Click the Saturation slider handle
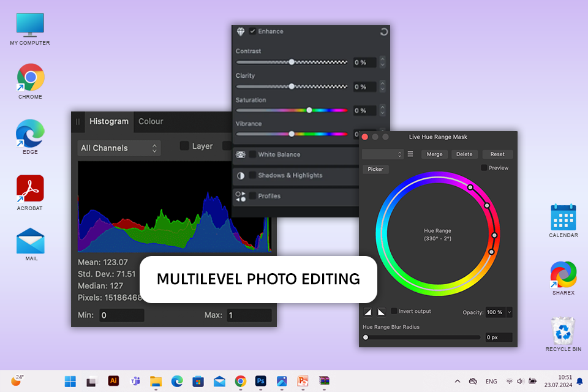The image size is (588, 392). tap(309, 110)
